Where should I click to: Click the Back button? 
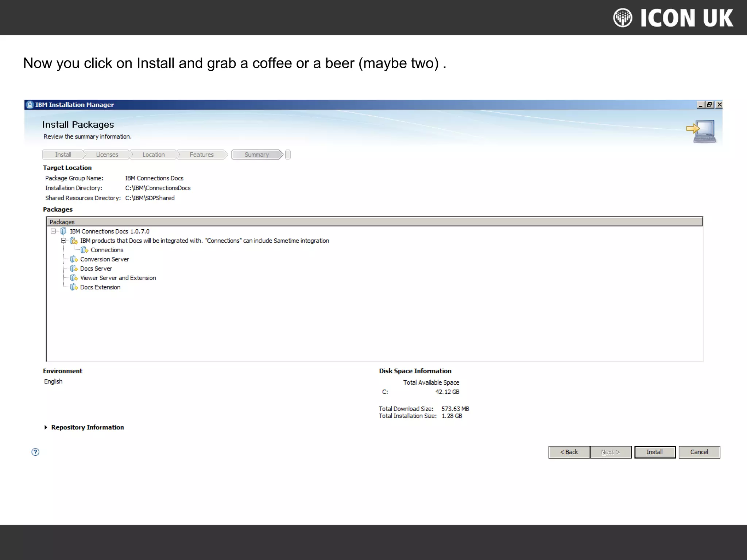pos(569,452)
